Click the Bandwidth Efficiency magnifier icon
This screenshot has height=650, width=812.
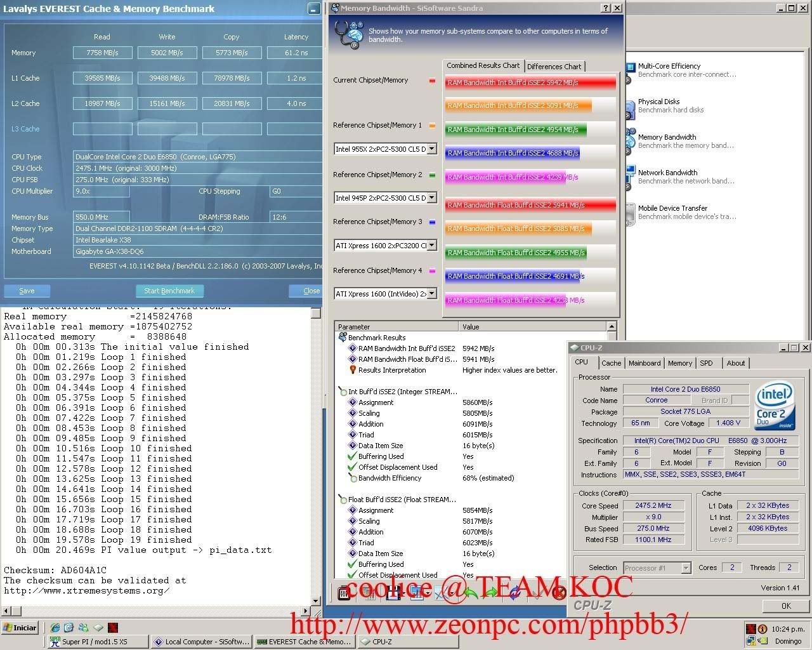[x=353, y=478]
